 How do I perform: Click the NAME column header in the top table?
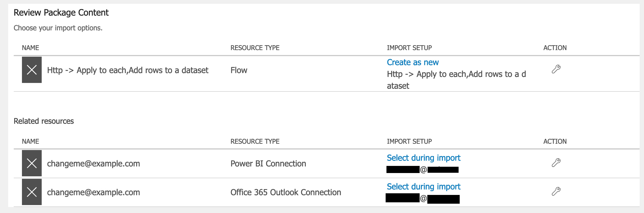[x=30, y=48]
